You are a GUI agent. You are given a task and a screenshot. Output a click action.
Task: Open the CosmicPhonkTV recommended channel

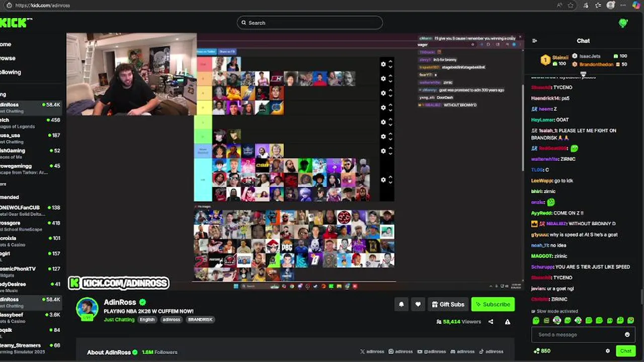(31, 272)
